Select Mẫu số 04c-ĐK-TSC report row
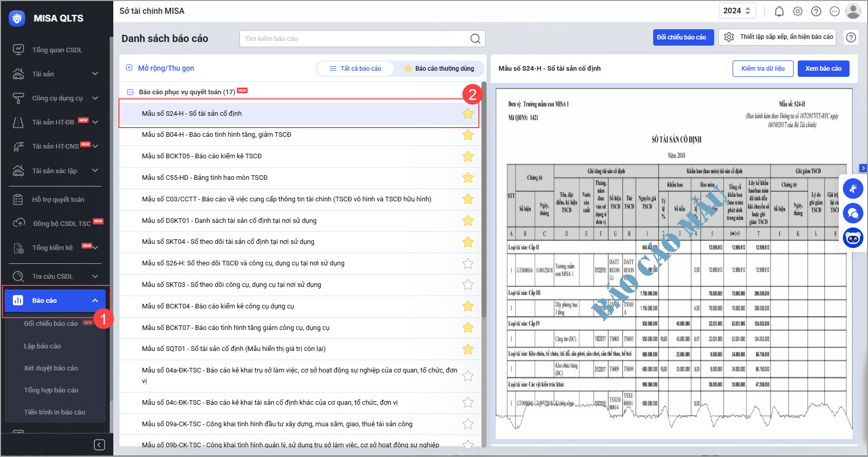 tap(299, 403)
